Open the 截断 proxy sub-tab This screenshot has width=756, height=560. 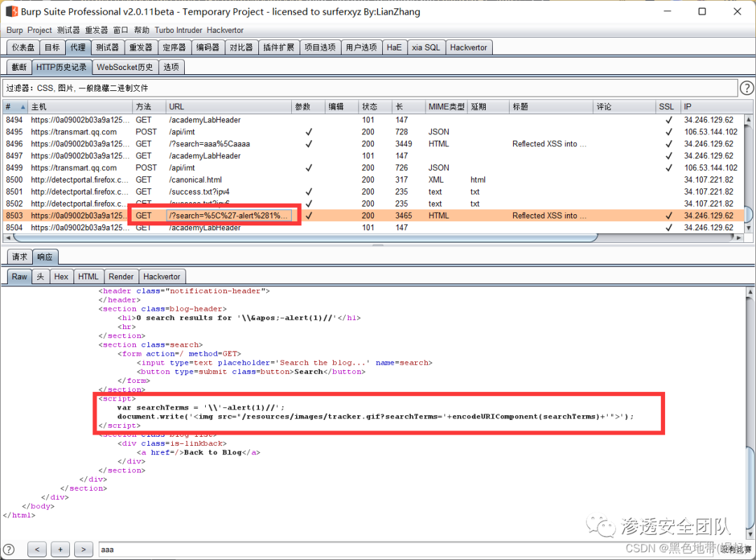pos(20,67)
